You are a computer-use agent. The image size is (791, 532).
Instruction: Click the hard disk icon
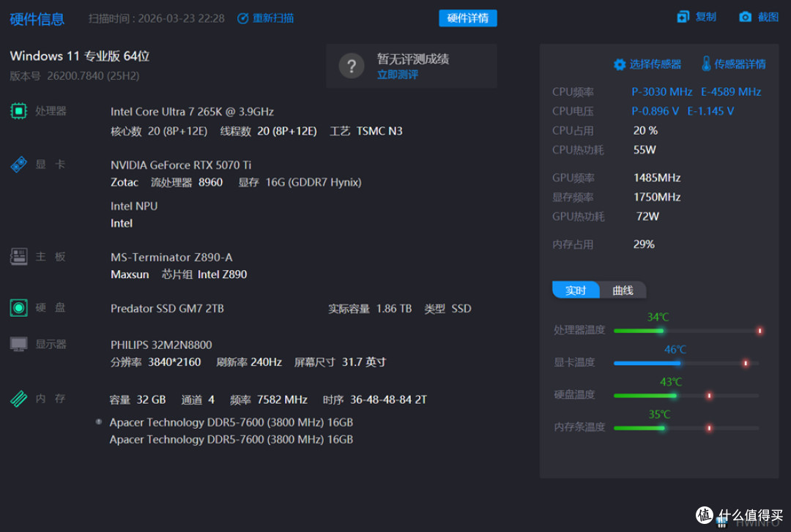pos(18,307)
